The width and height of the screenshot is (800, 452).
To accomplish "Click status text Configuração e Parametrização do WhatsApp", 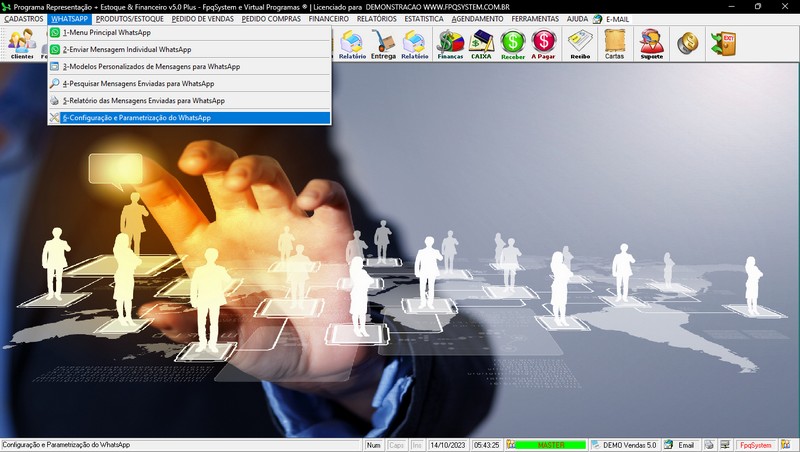I will click(66, 445).
